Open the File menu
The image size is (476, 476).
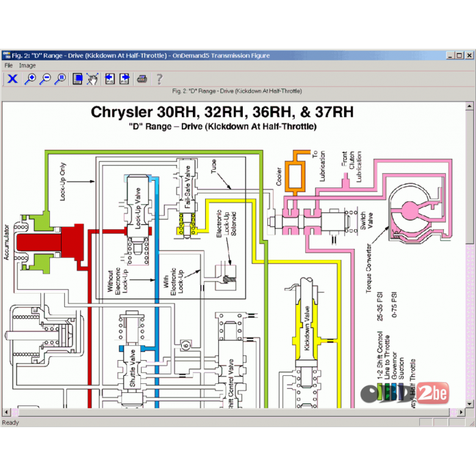[9, 65]
